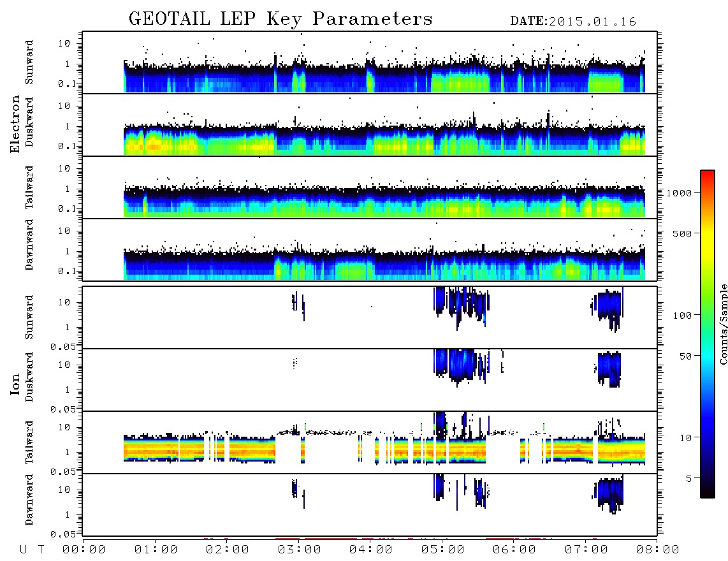Click the Ion Sunward panel label

pyautogui.click(x=29, y=317)
